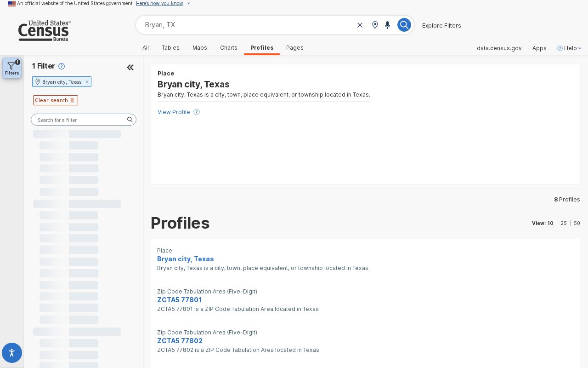Image resolution: width=588 pixels, height=368 pixels.
Task: Click the search icon in filter search field
Action: coord(130,120)
